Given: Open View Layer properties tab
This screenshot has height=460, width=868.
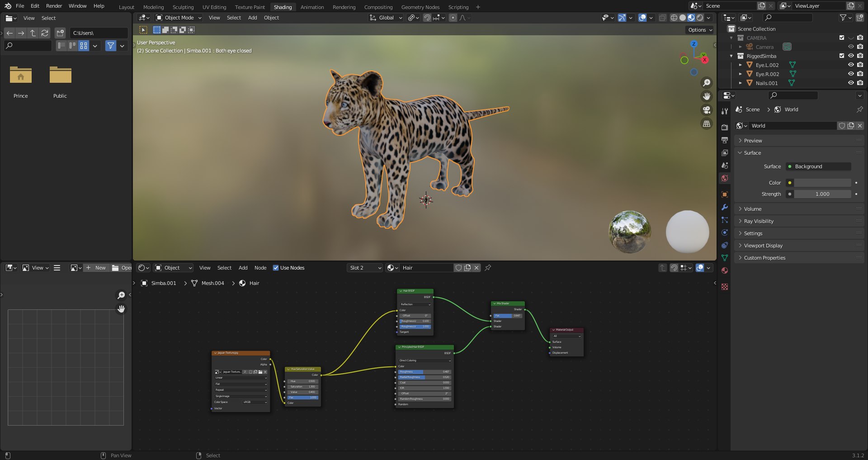Looking at the screenshot, I should pyautogui.click(x=725, y=153).
